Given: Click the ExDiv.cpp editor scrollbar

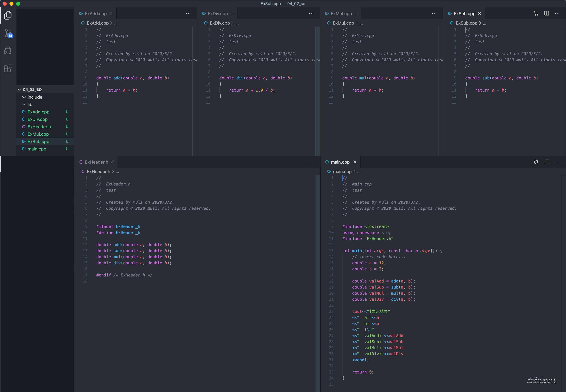Looking at the screenshot, I should pyautogui.click(x=317, y=91).
